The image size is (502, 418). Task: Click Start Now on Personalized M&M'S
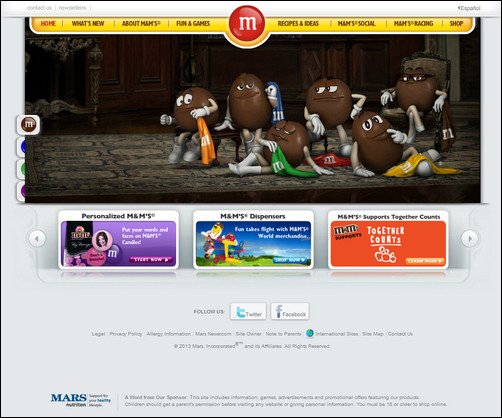[x=151, y=260]
